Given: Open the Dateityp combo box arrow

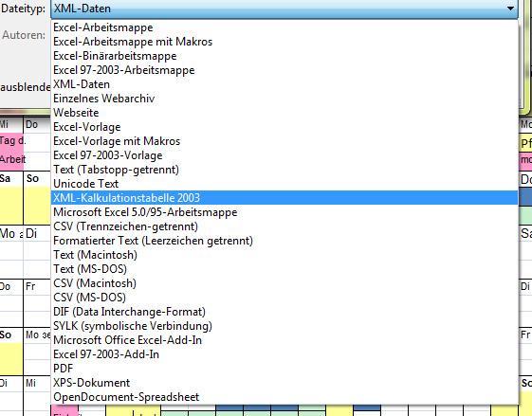Looking at the screenshot, I should pos(510,9).
